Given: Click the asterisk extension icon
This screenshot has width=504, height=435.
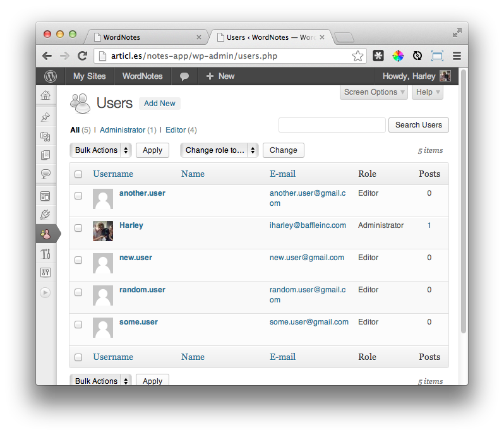Looking at the screenshot, I should coord(378,56).
